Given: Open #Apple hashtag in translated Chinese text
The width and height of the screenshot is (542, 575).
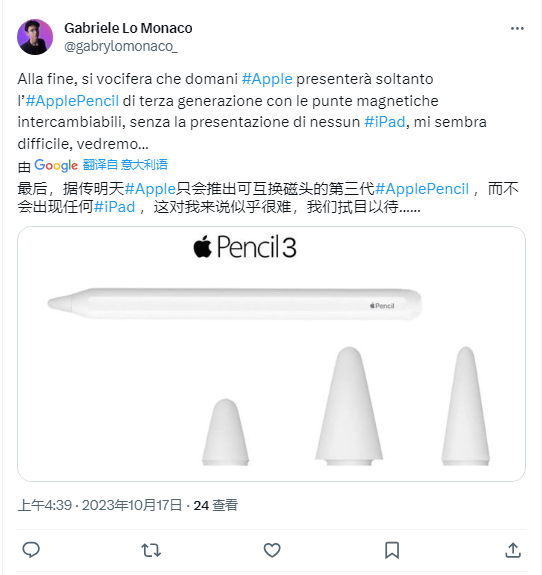Looking at the screenshot, I should click(150, 189).
